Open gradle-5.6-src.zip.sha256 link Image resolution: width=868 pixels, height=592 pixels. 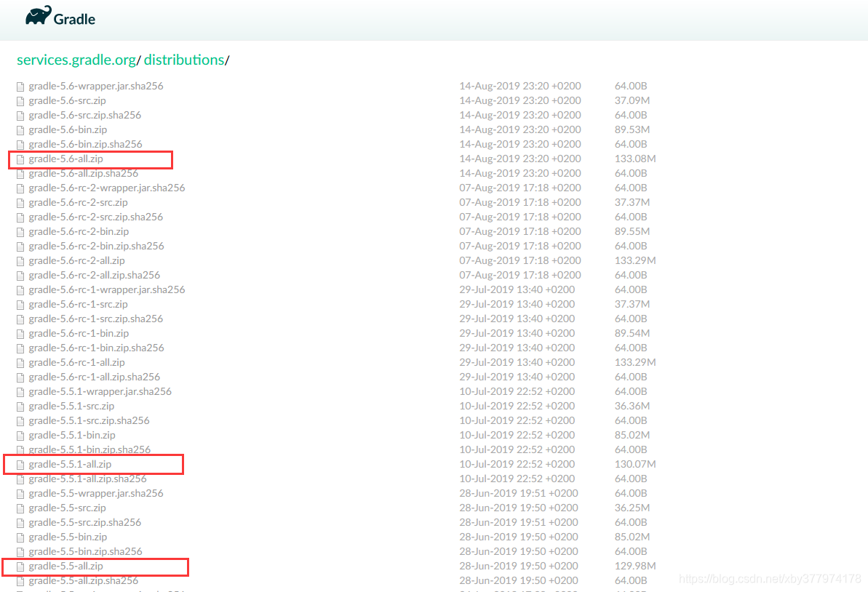84,115
